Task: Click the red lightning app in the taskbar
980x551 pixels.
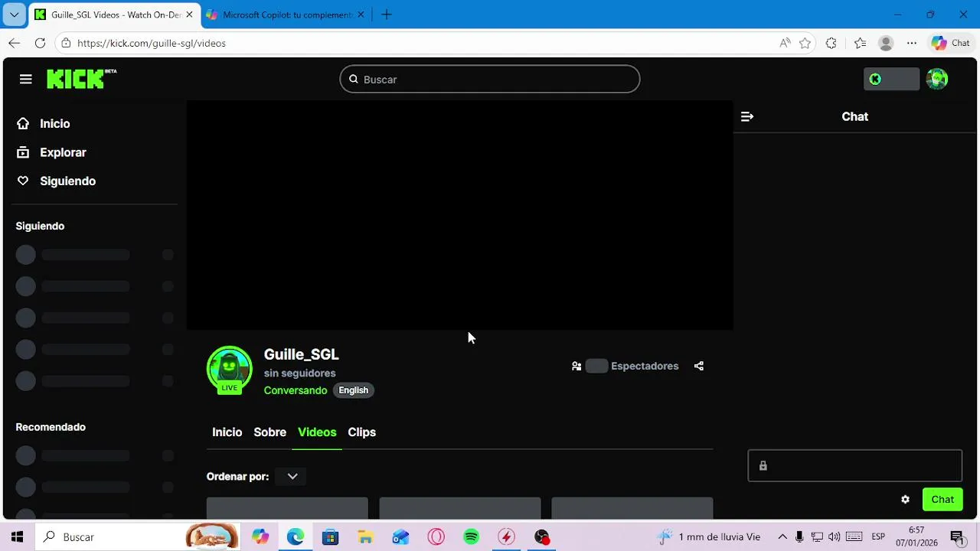Action: (x=506, y=537)
